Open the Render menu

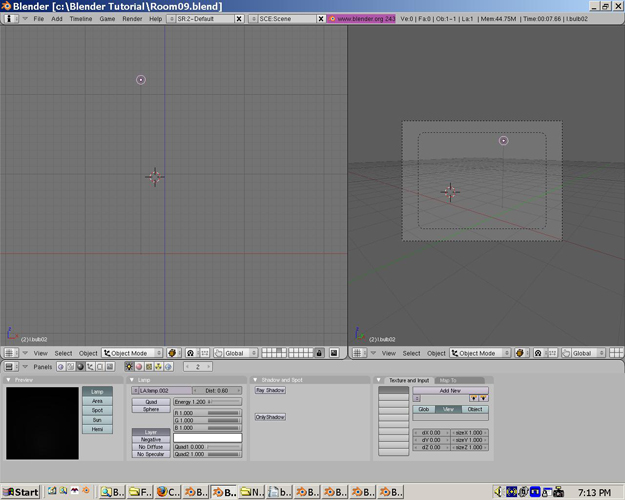click(x=132, y=19)
